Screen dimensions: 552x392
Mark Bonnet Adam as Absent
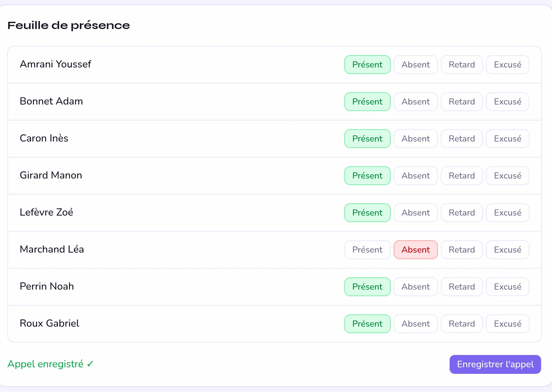click(x=415, y=102)
